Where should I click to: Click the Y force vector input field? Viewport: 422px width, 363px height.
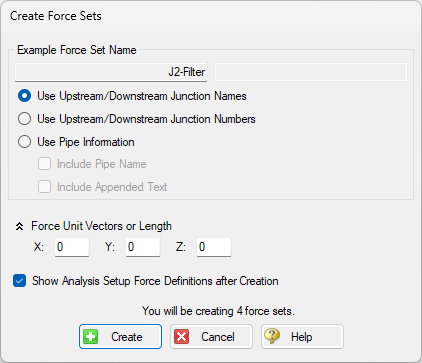pos(143,247)
